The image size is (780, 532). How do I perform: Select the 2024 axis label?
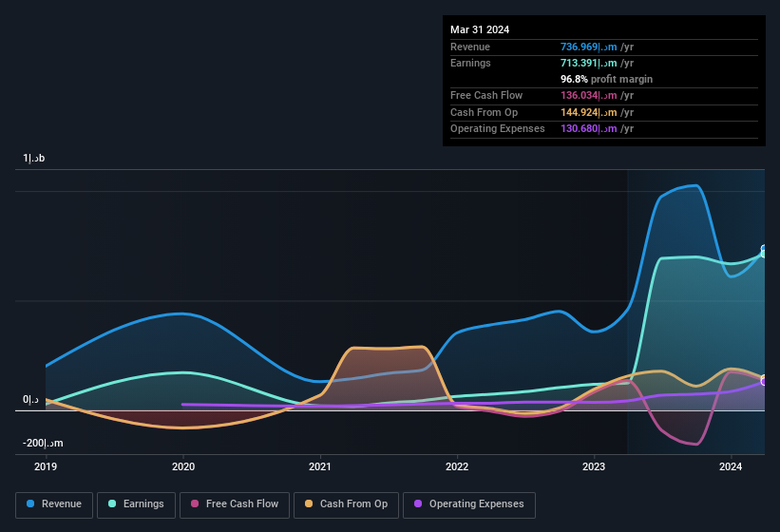(731, 466)
